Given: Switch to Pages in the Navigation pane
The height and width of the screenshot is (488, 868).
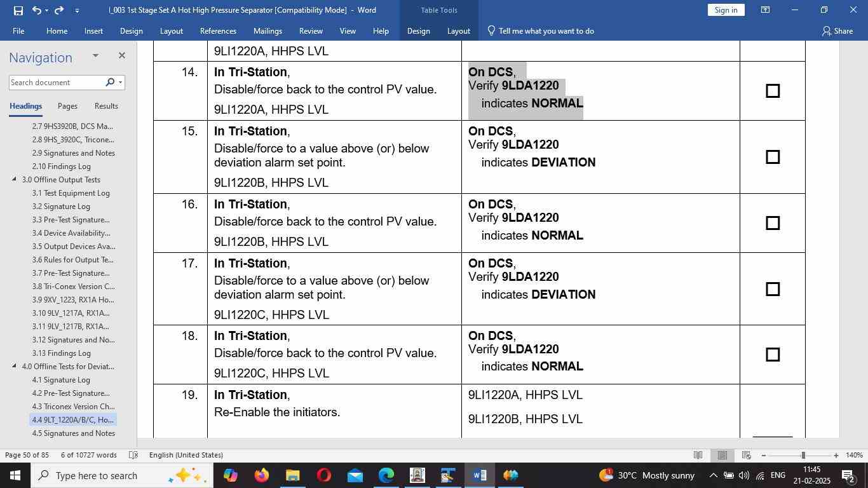Looking at the screenshot, I should point(67,106).
